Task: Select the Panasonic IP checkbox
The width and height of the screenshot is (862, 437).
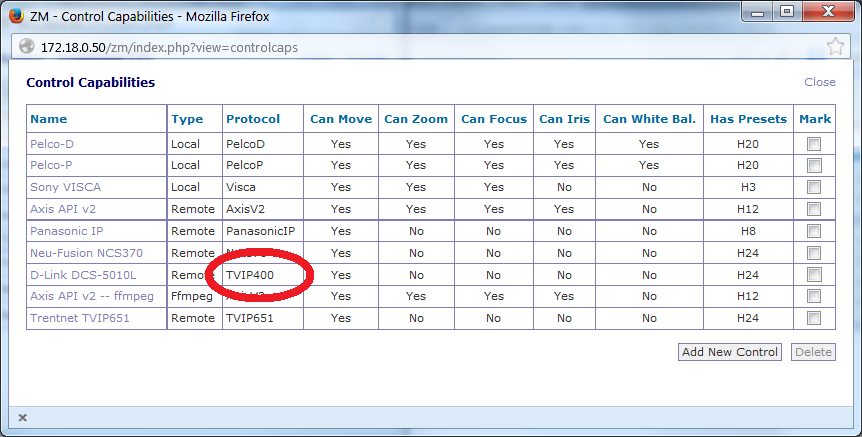Action: pos(814,231)
